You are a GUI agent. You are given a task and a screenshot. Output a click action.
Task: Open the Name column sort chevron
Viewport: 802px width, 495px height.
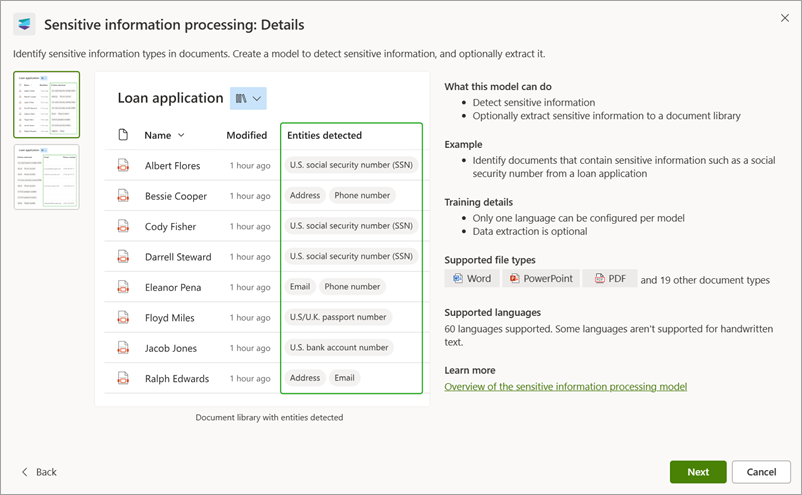coord(181,135)
